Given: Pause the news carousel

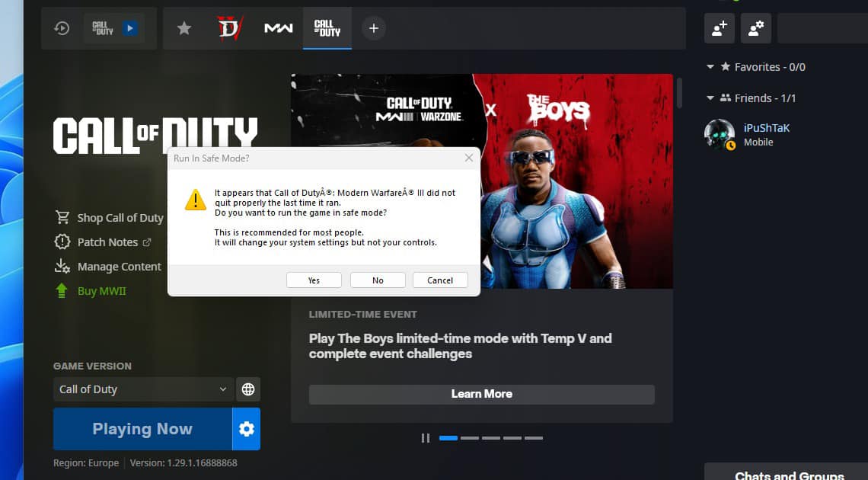Looking at the screenshot, I should pos(425,438).
